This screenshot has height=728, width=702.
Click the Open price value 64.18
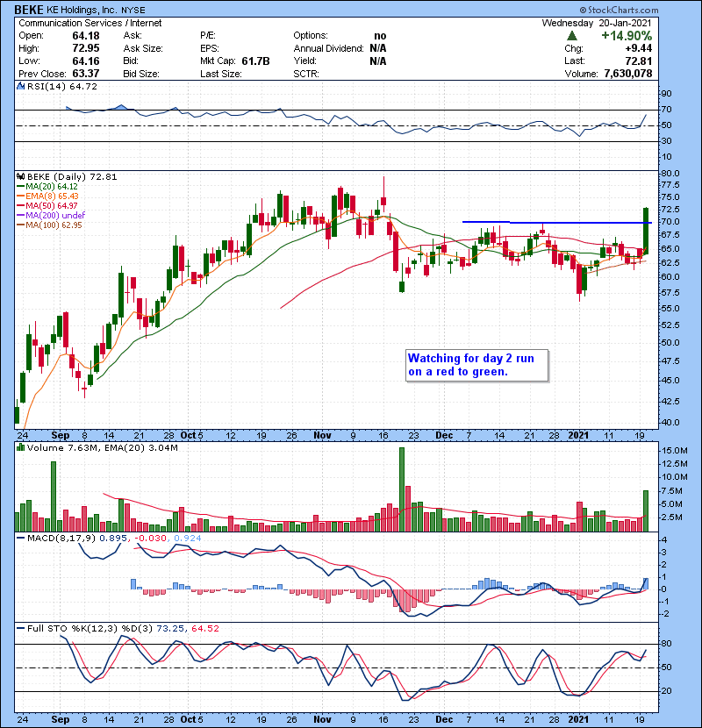click(x=86, y=36)
